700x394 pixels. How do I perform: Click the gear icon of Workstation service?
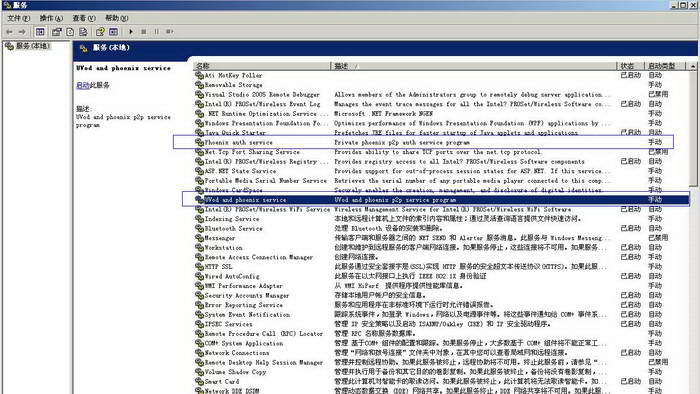click(199, 248)
